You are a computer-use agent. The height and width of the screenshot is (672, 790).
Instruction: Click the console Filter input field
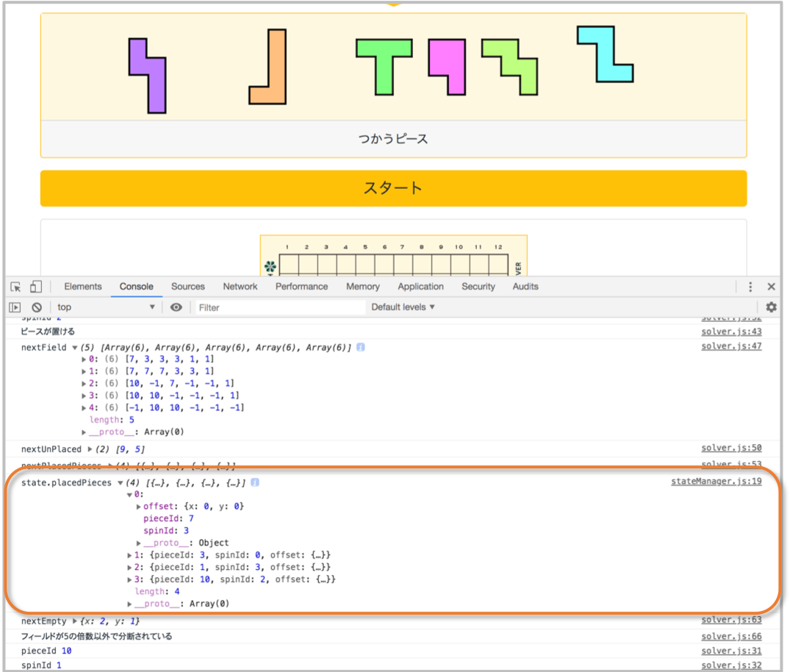pos(280,307)
